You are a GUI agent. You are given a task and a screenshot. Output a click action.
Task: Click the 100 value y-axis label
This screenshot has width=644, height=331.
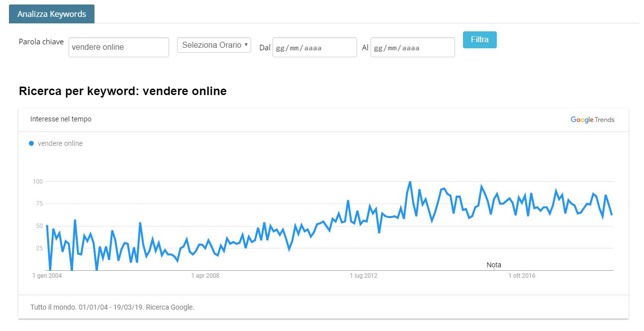pos(38,181)
